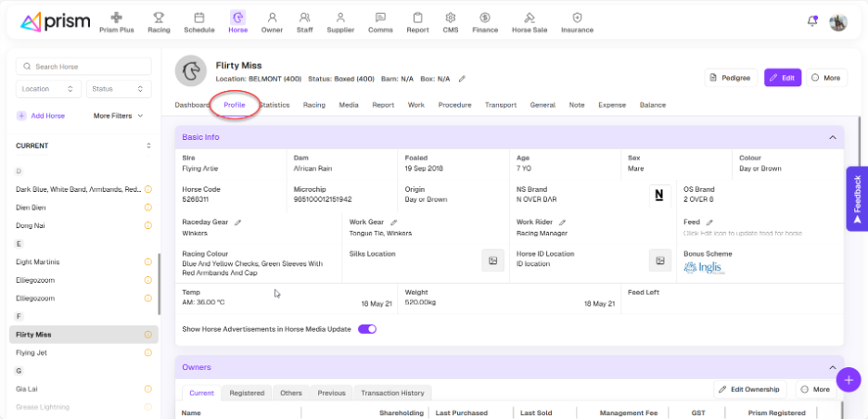
Task: Open the Status filter dropdown
Action: click(118, 89)
